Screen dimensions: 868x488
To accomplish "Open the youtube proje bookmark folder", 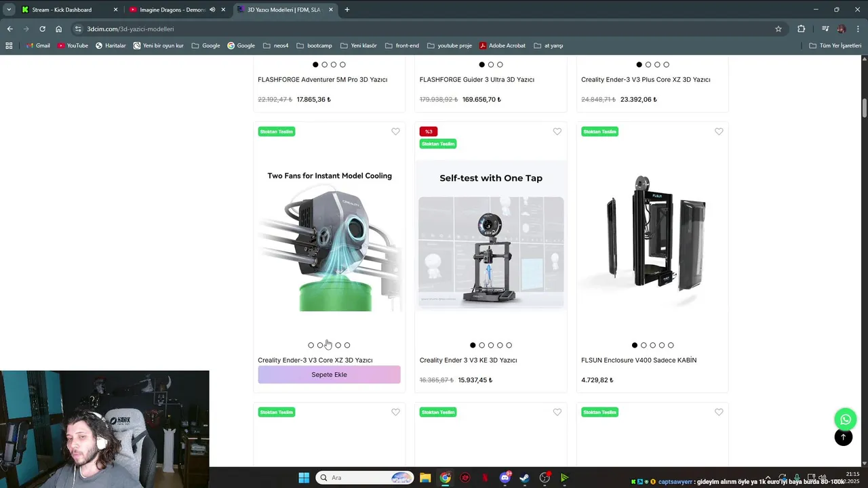I will coord(449,45).
